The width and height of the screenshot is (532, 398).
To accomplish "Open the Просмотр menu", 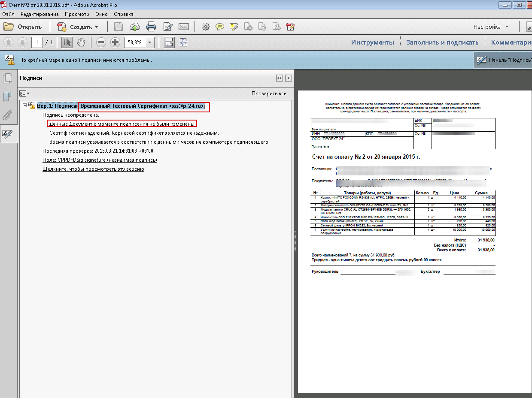I will [x=77, y=14].
